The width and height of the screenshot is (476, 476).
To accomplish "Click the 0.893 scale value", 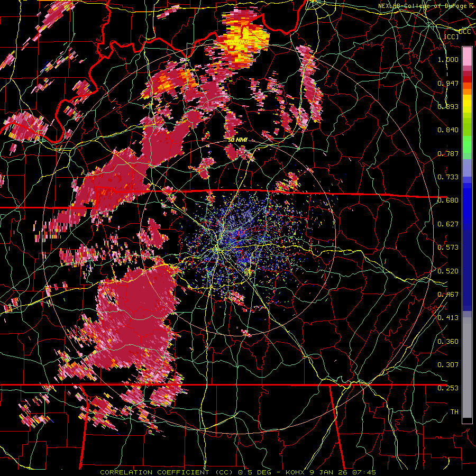I will 448,106.
